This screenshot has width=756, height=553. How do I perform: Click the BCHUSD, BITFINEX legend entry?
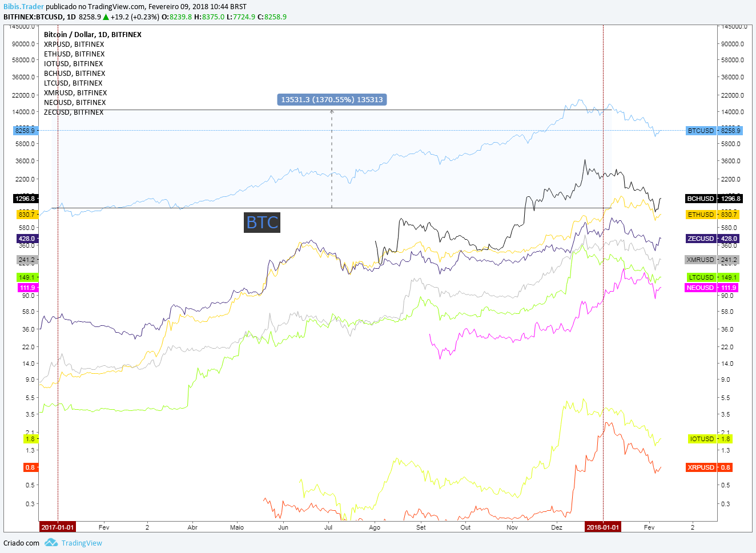pyautogui.click(x=75, y=74)
